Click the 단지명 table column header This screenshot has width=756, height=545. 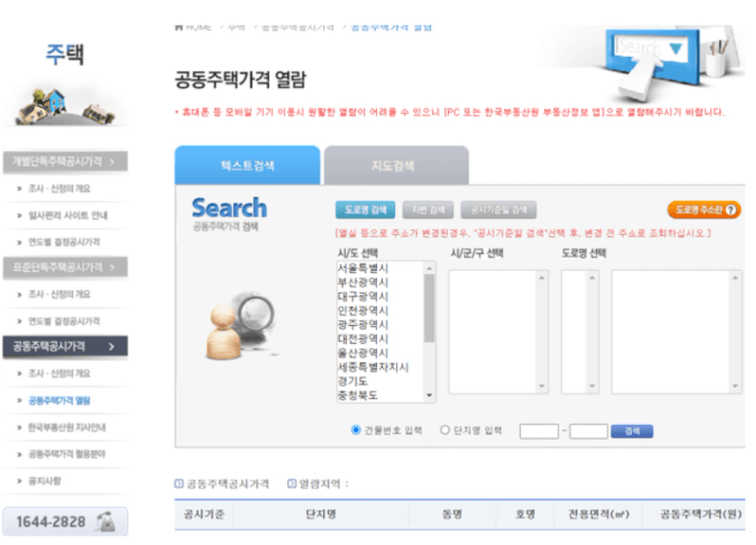tap(320, 514)
